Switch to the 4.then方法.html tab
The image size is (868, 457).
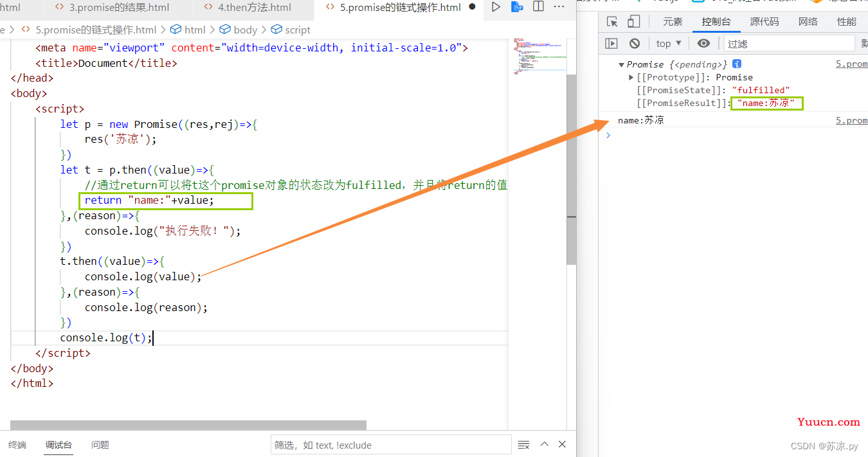[x=254, y=8]
